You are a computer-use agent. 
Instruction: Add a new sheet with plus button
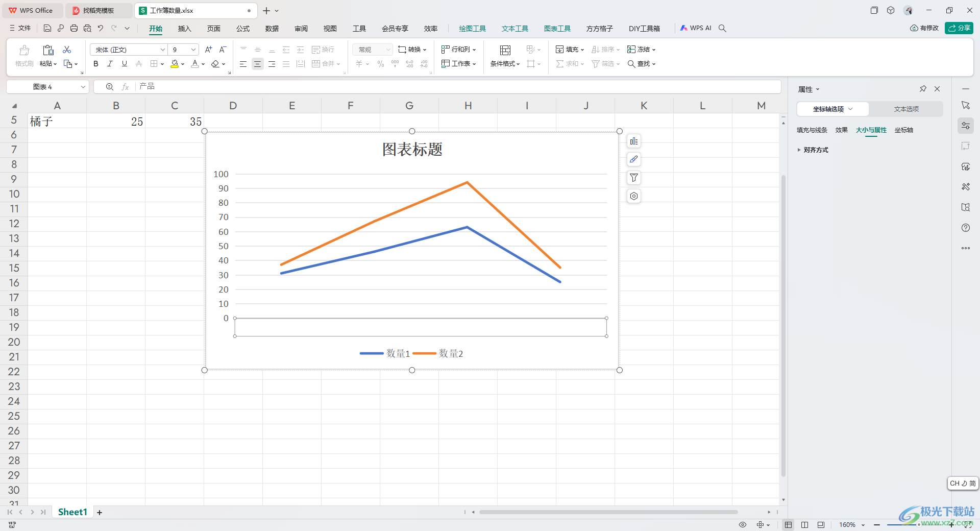[x=100, y=513]
